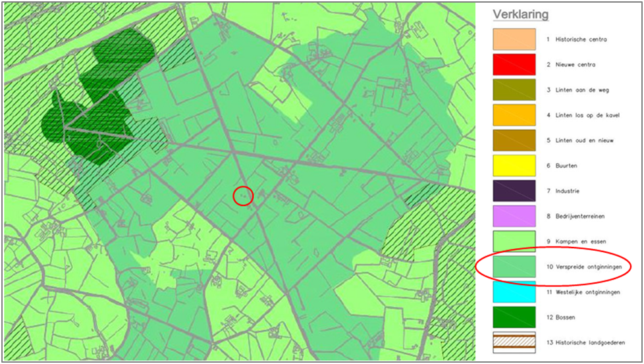This screenshot has width=644, height=364.
Task: Click the label '2 Nieuwe centra'
Action: click(570, 65)
